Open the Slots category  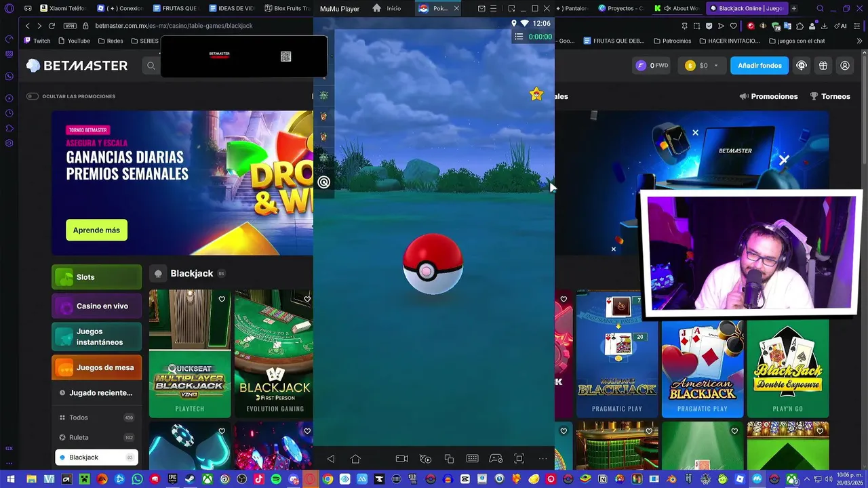pyautogui.click(x=97, y=277)
